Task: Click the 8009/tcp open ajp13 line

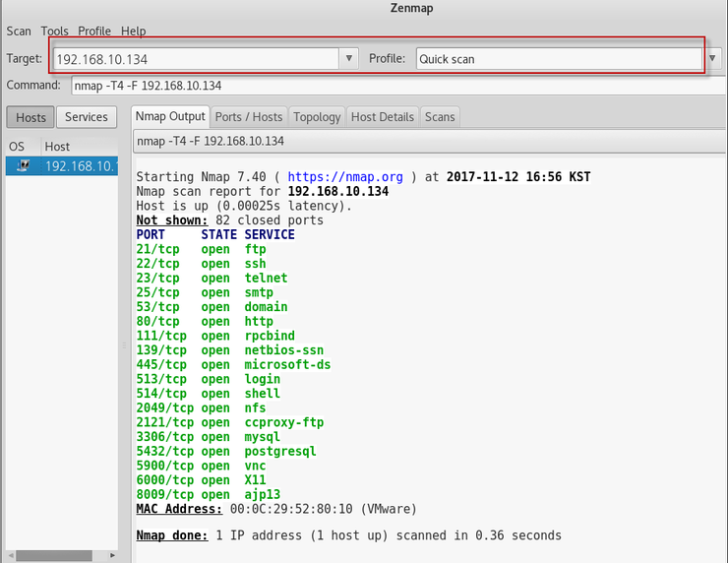Action: coord(209,494)
